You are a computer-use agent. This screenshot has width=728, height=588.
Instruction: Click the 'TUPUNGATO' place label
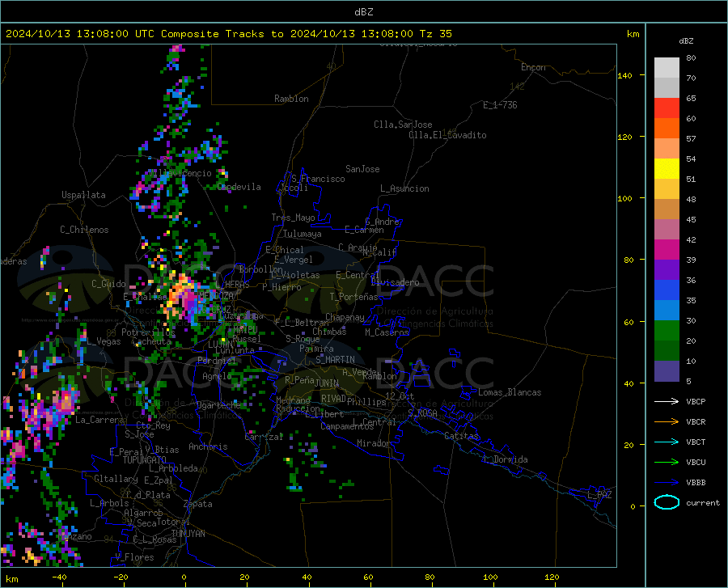pos(145,460)
